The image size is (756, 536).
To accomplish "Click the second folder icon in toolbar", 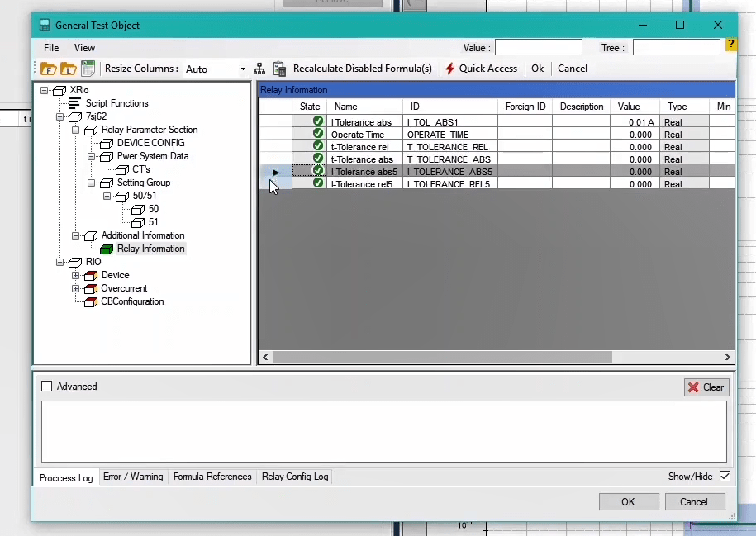I will click(x=69, y=69).
